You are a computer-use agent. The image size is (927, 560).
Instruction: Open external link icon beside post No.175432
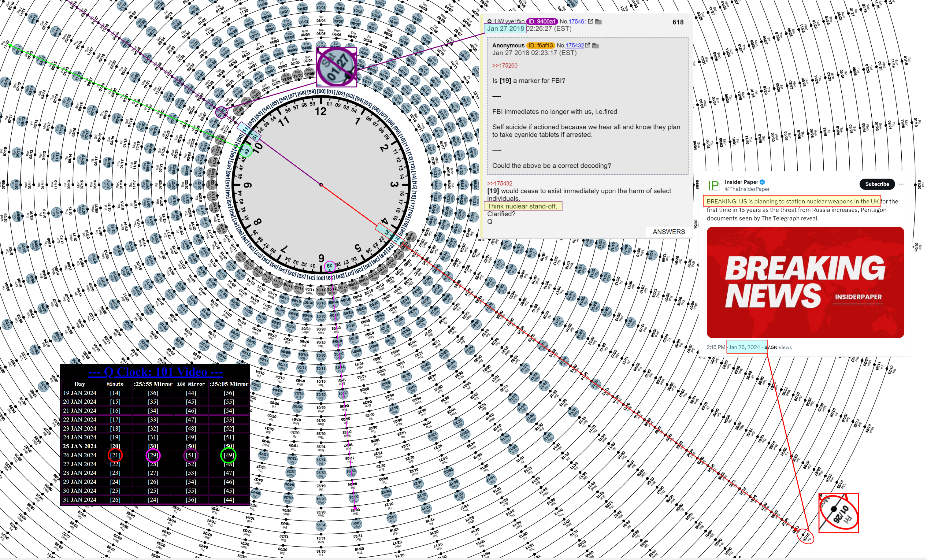click(x=587, y=45)
